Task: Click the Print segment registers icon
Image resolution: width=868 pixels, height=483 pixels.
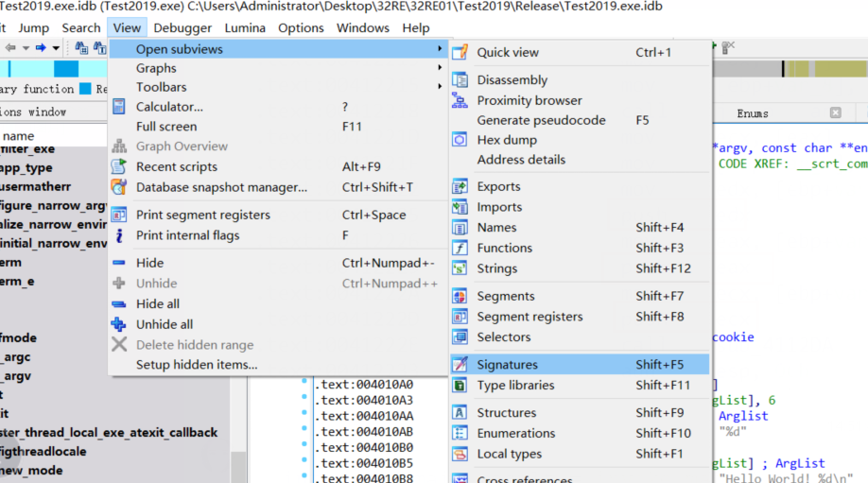Action: (119, 215)
